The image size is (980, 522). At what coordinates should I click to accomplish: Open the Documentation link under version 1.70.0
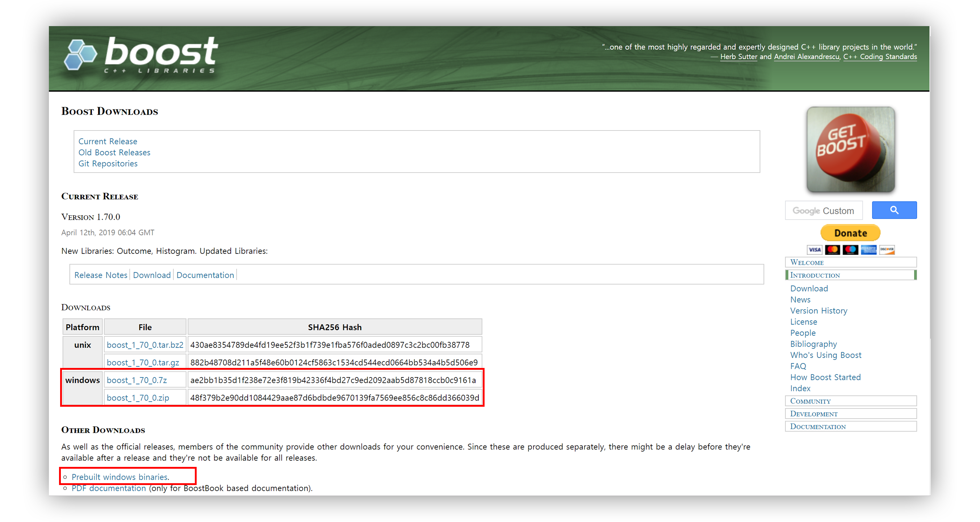click(x=205, y=275)
